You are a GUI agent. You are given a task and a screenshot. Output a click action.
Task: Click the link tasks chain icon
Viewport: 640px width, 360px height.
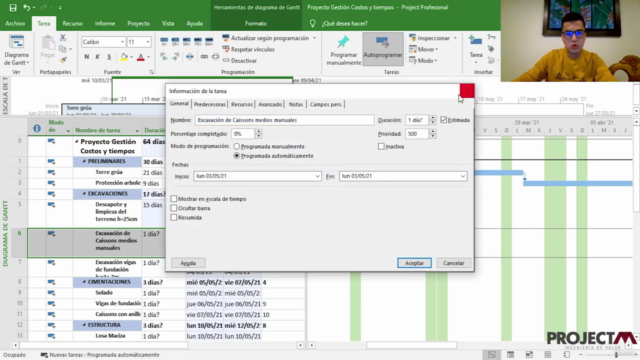click(x=204, y=57)
